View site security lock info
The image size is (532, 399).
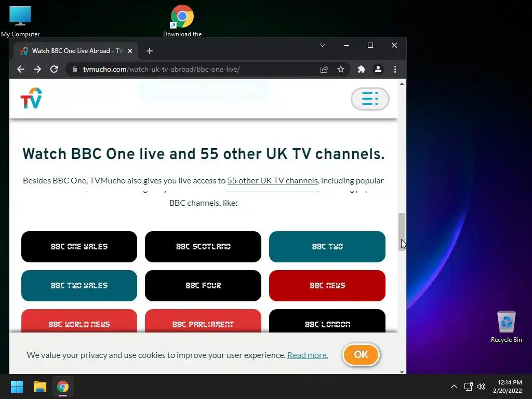(x=75, y=69)
